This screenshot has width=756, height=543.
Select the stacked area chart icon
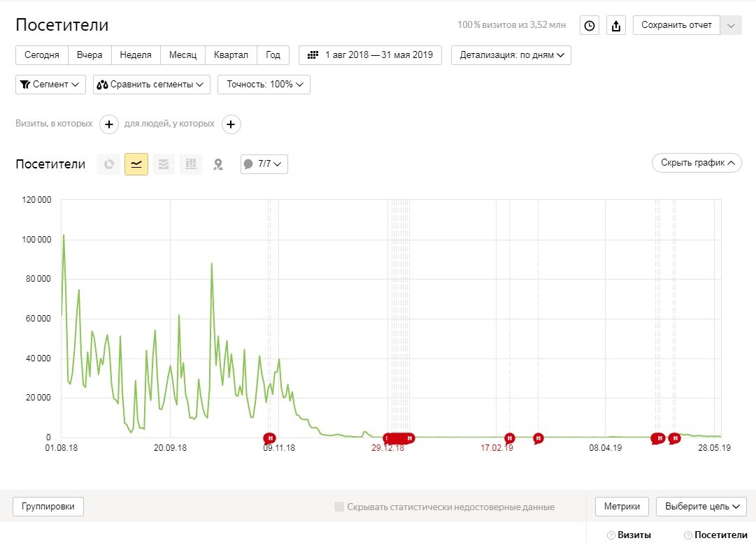coord(164,164)
